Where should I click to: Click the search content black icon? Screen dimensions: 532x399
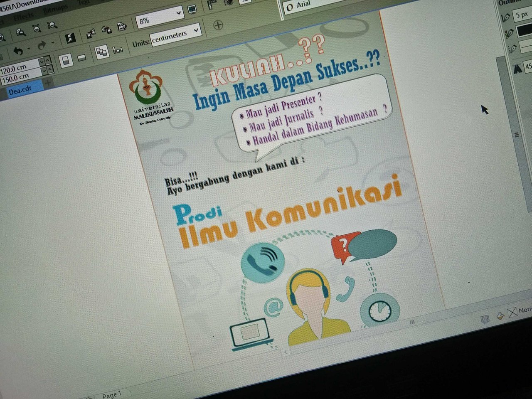pos(70,38)
